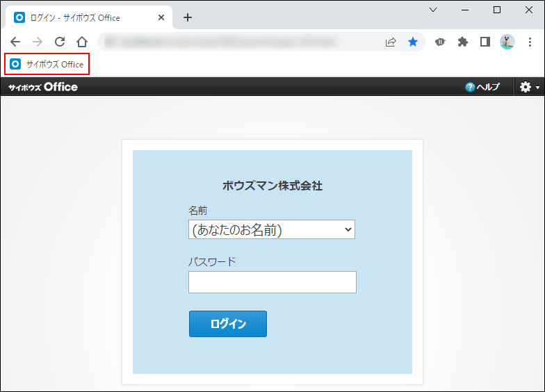The width and height of the screenshot is (545, 392).
Task: Go back with the browser back arrow
Action: (15, 42)
